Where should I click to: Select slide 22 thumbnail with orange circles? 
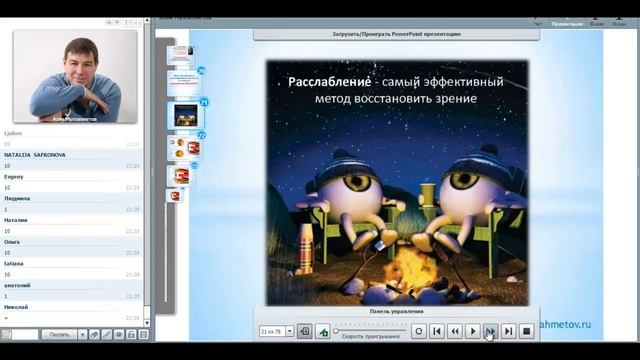coord(184,148)
